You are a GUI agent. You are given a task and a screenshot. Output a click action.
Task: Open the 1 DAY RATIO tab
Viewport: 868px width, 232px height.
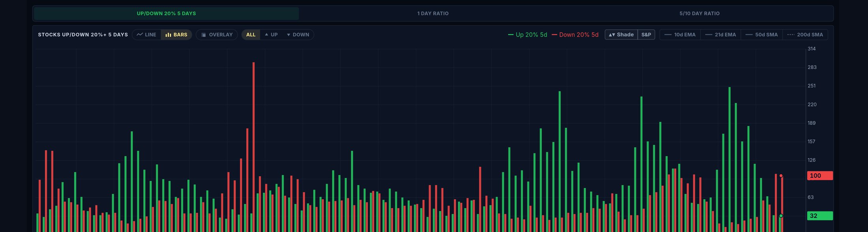click(433, 13)
